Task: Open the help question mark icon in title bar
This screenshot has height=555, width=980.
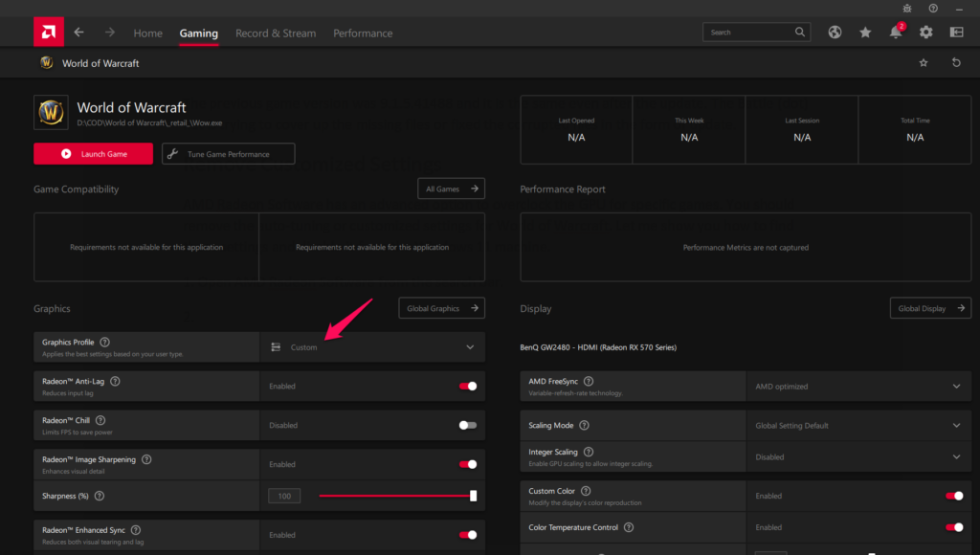Action: click(933, 8)
